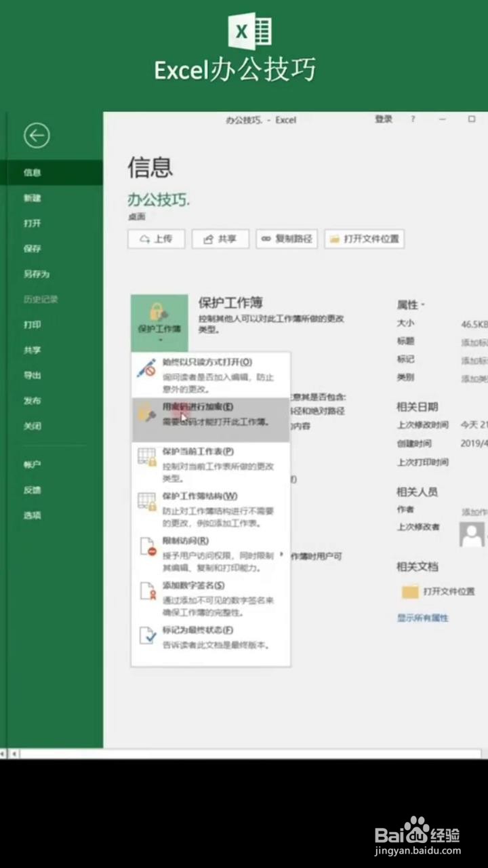Click the 显示所有属性 link
Screen dimensions: 488x868
(x=423, y=618)
